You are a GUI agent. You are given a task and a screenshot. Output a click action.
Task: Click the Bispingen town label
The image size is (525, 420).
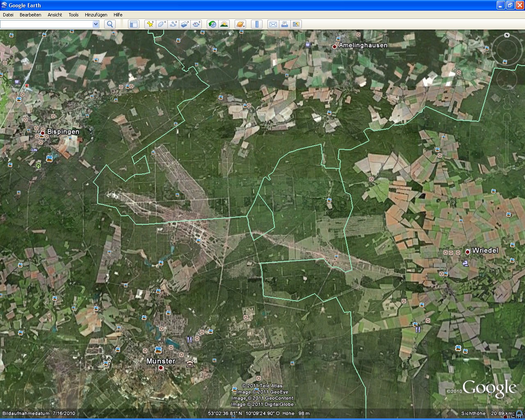[63, 132]
